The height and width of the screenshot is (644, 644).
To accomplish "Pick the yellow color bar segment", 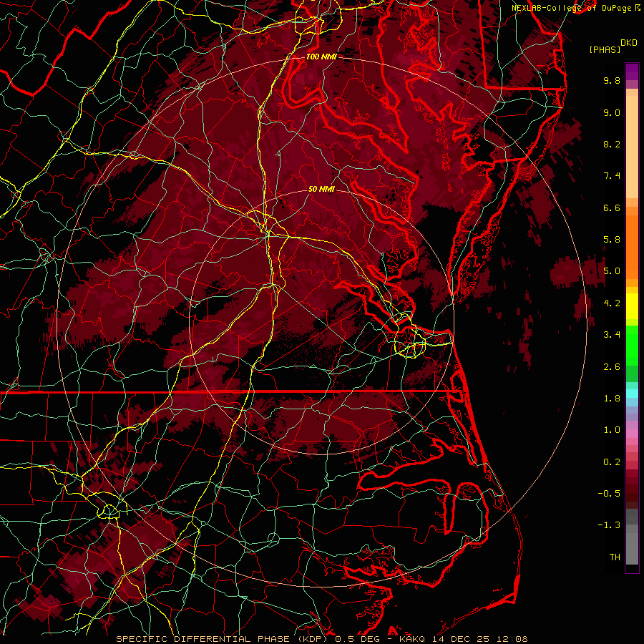I will click(x=632, y=306).
